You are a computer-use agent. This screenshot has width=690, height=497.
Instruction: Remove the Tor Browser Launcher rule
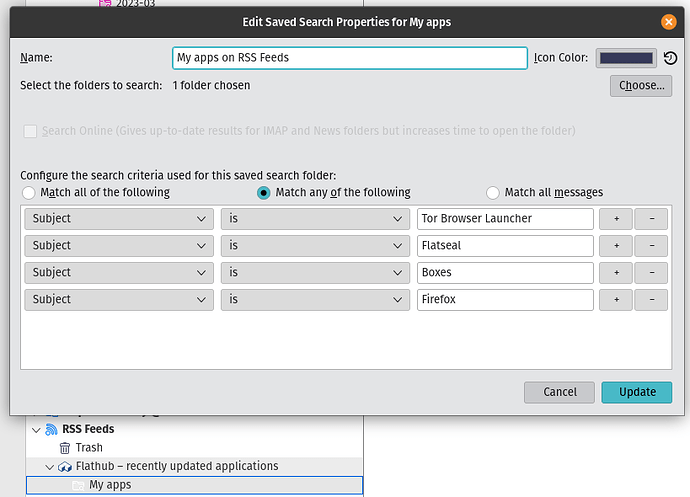[651, 219]
